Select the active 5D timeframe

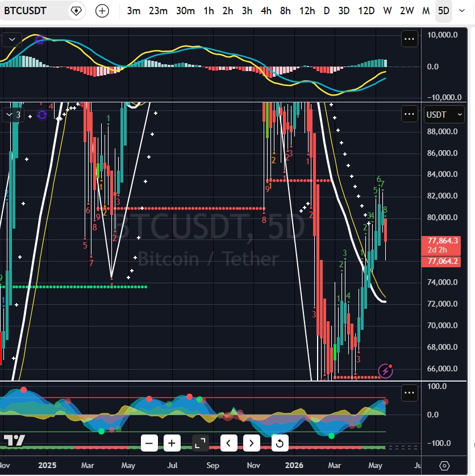(x=443, y=11)
